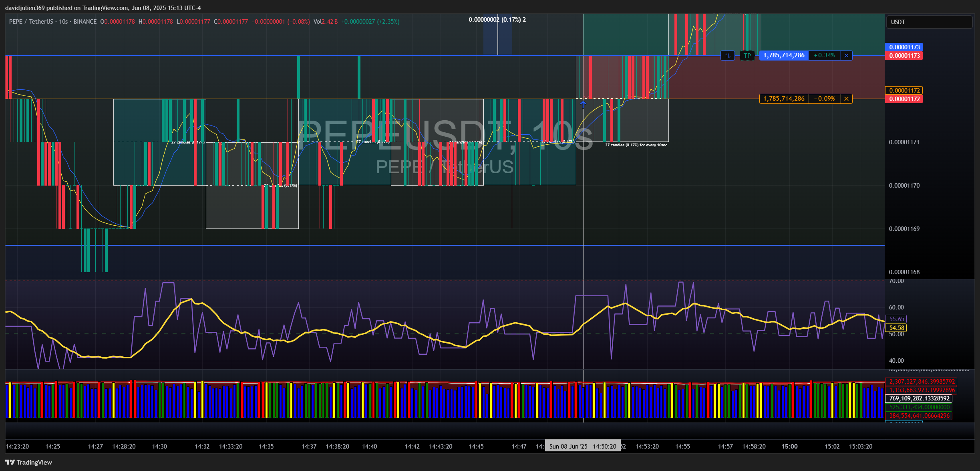Click the reverse-arrows icon on the TP line

728,56
